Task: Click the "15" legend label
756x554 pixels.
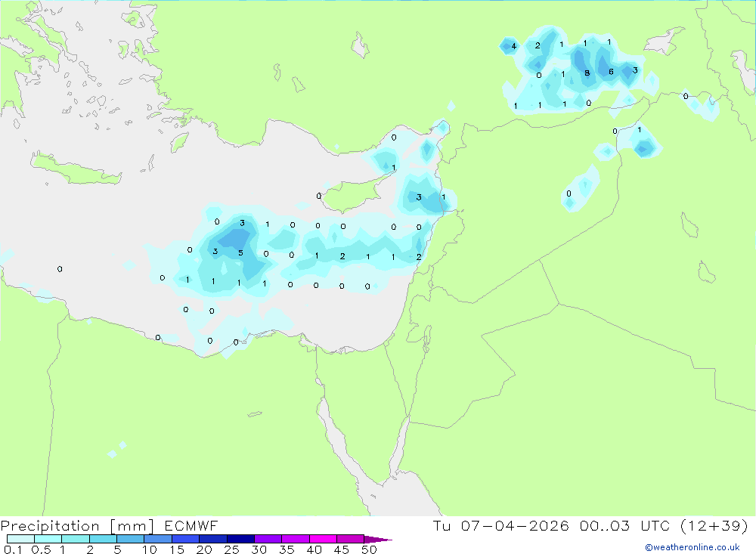Action: coord(177,549)
